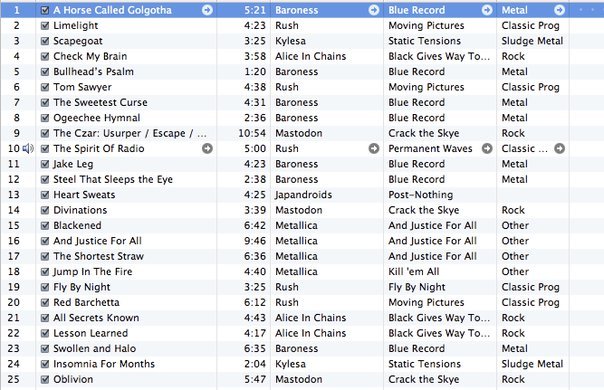Disable the Red Barchetta checkbox
This screenshot has width=604, height=390.
tap(45, 303)
